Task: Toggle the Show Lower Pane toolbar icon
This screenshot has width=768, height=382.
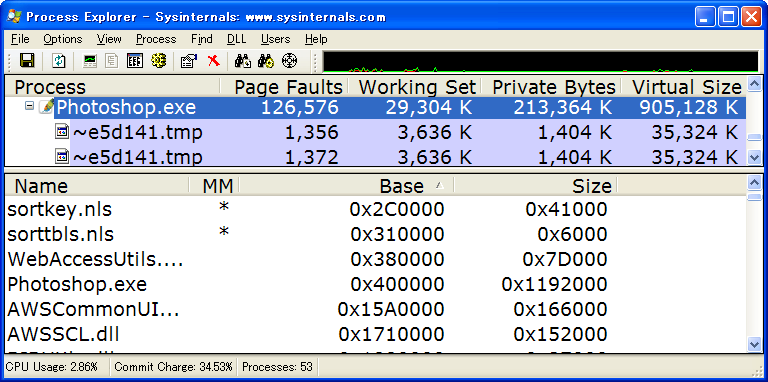Action: pyautogui.click(x=135, y=61)
